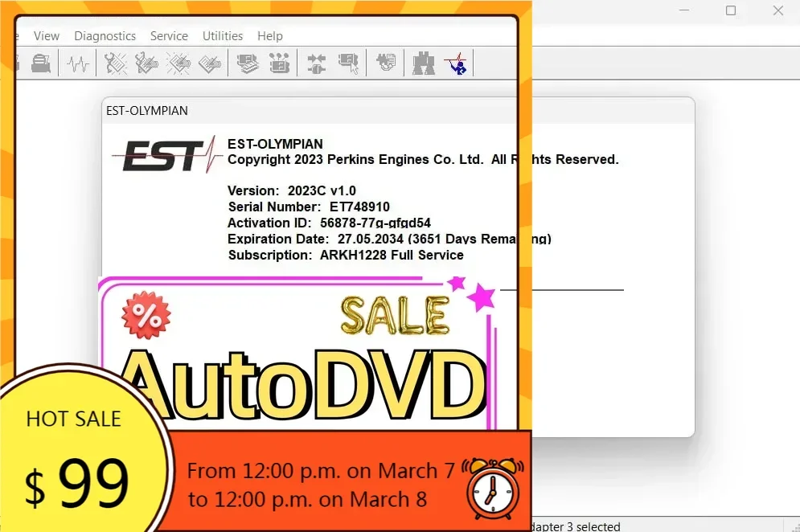Viewport: 800px width, 532px height.
Task: Click the EST logo in the About dialog
Action: coord(167,154)
